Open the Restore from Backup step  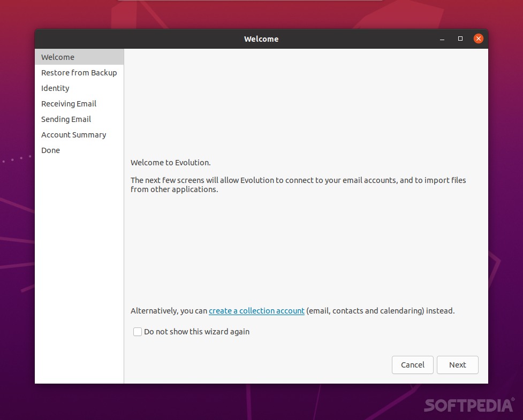click(x=79, y=73)
